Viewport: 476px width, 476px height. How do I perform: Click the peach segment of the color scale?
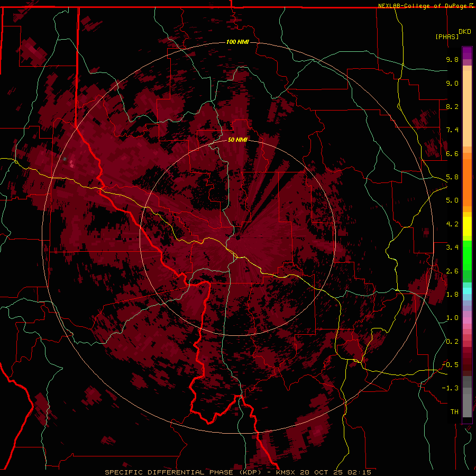point(467,108)
